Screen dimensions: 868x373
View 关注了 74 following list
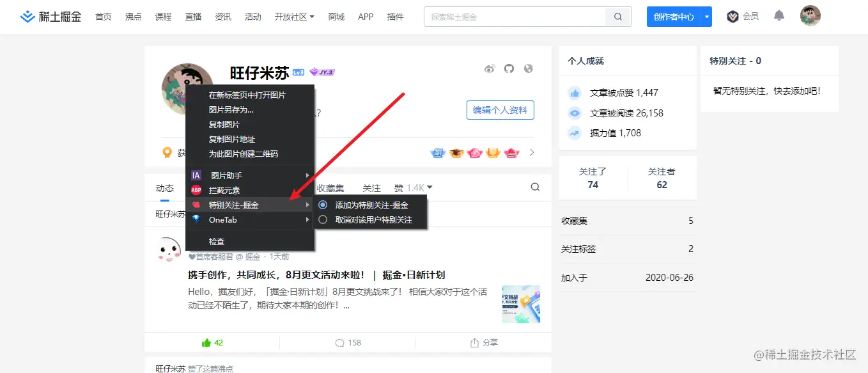pyautogui.click(x=593, y=179)
